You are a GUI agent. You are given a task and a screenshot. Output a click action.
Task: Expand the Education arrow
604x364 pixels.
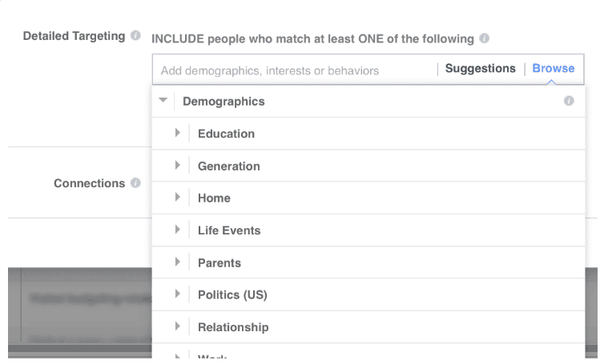178,134
